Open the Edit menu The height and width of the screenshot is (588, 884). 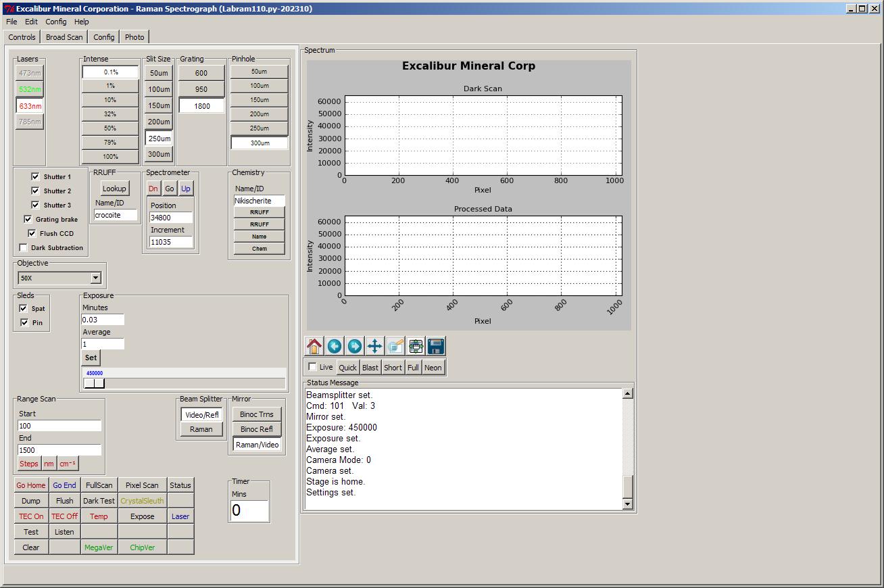(x=31, y=22)
